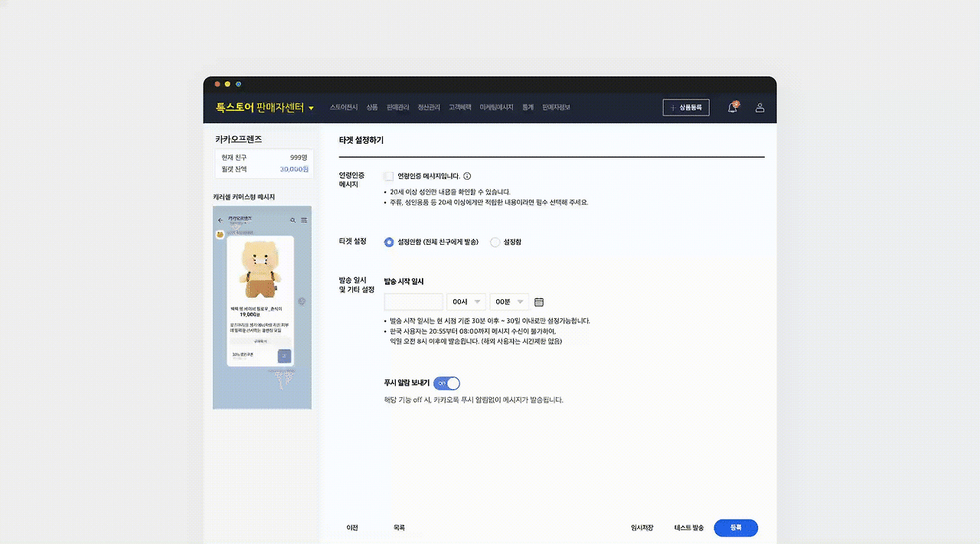
Task: Open the 마케팅메시지 menu
Action: click(497, 107)
